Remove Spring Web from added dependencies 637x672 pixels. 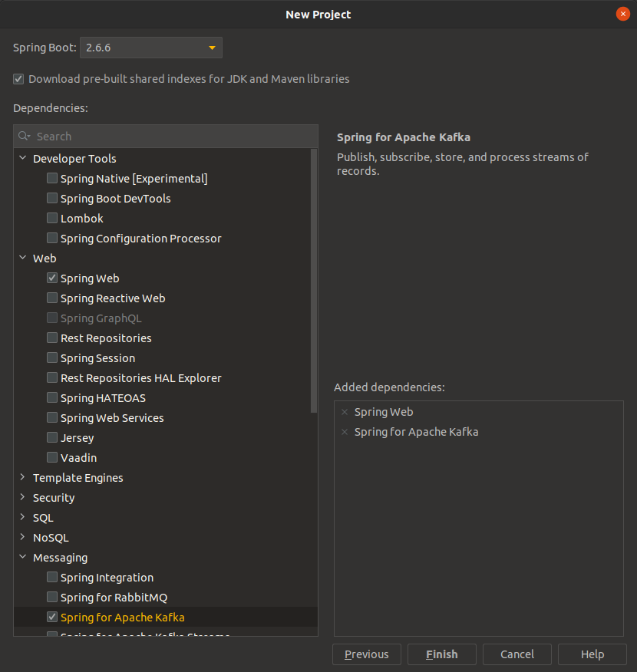[345, 412]
